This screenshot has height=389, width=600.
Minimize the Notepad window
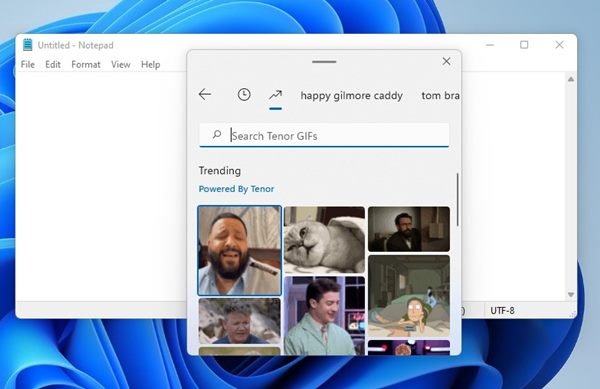click(490, 45)
